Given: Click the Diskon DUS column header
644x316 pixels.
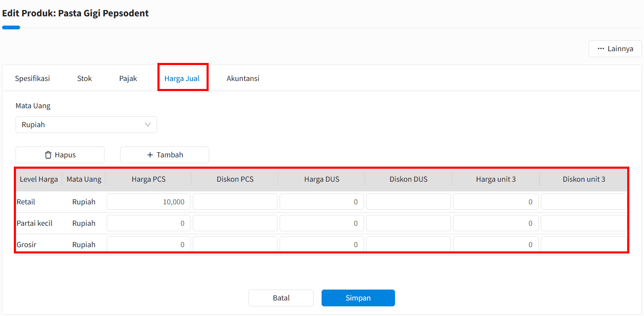Looking at the screenshot, I should pyautogui.click(x=408, y=179).
